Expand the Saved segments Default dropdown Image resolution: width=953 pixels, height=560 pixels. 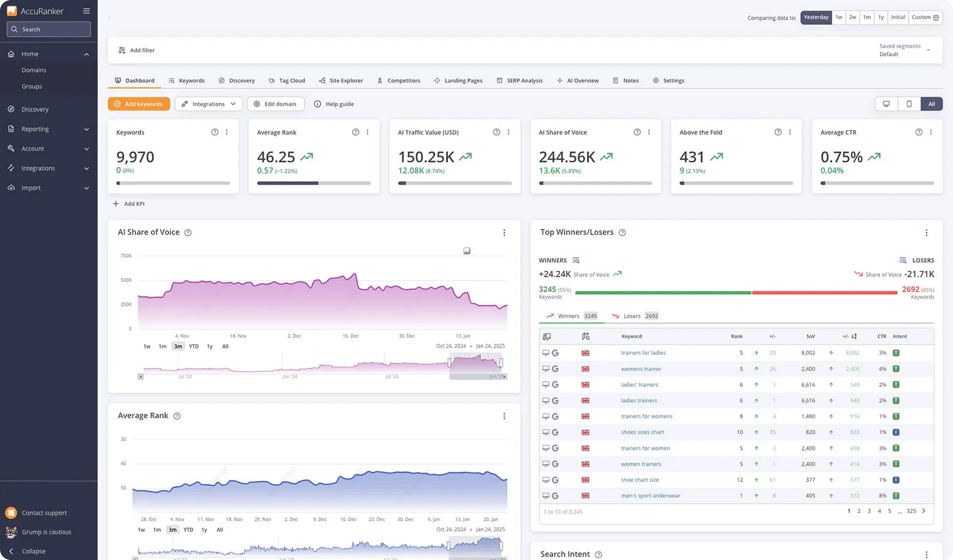(905, 49)
